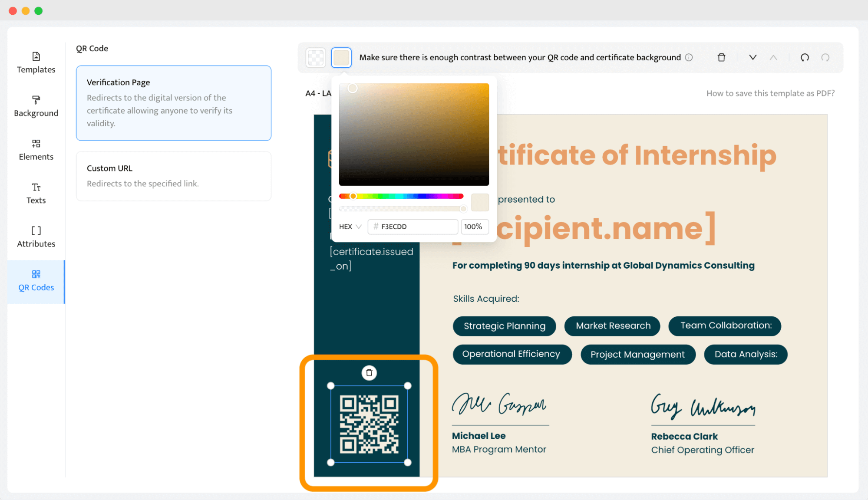Viewport: 868px width, 500px height.
Task: Click the contrast info icon
Action: [x=689, y=57]
